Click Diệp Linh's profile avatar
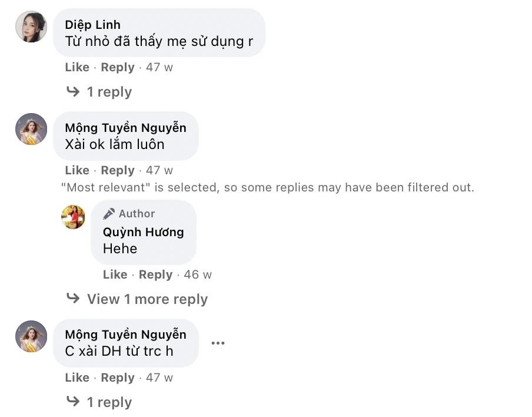The height and width of the screenshot is (417, 532). point(31,27)
